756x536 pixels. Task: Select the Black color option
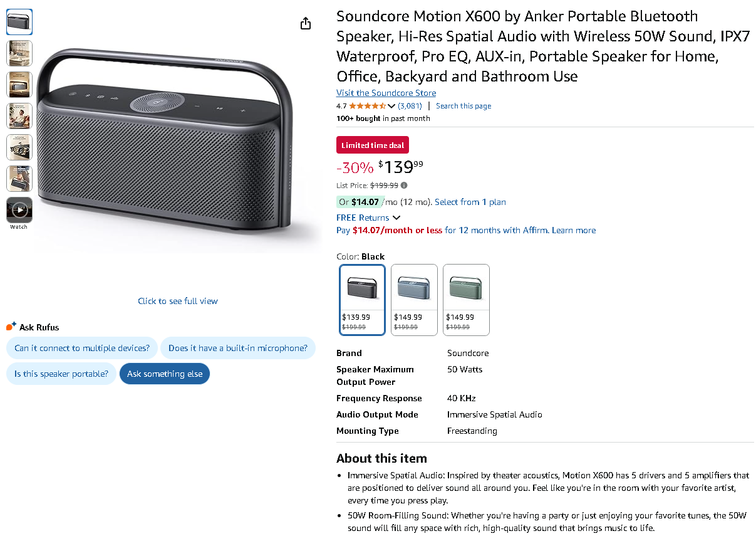point(363,300)
